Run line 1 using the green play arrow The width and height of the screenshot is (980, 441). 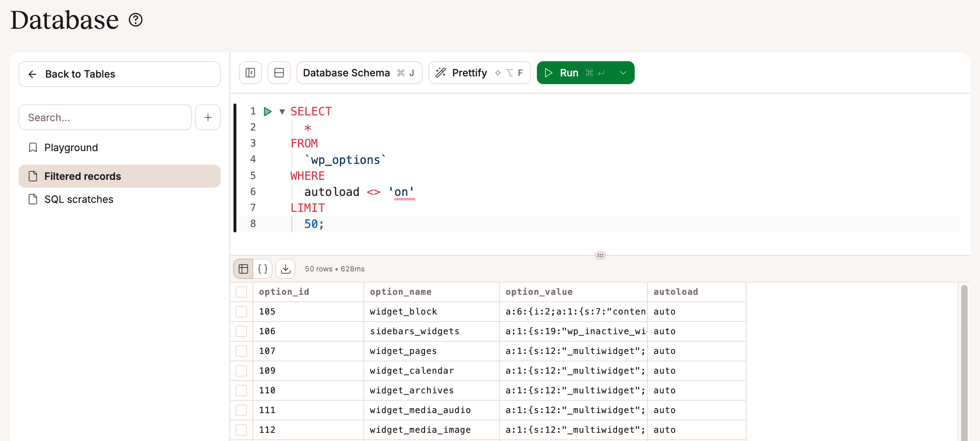click(268, 111)
